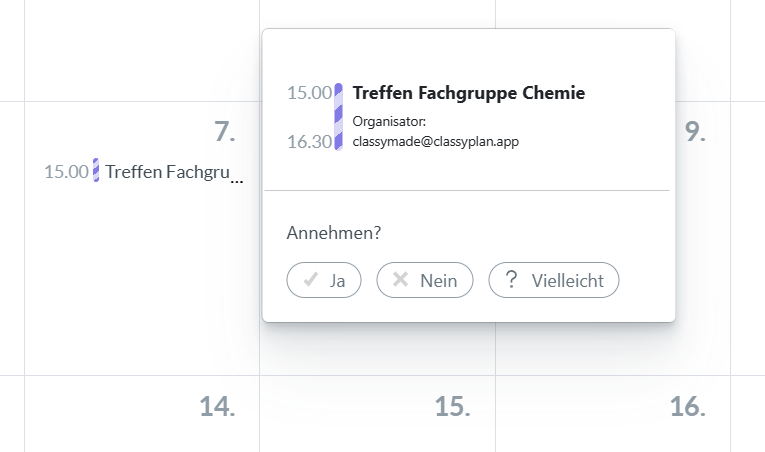Click organizer email classymade@classyplan.app
Screen dimensions: 765x452
436,141
